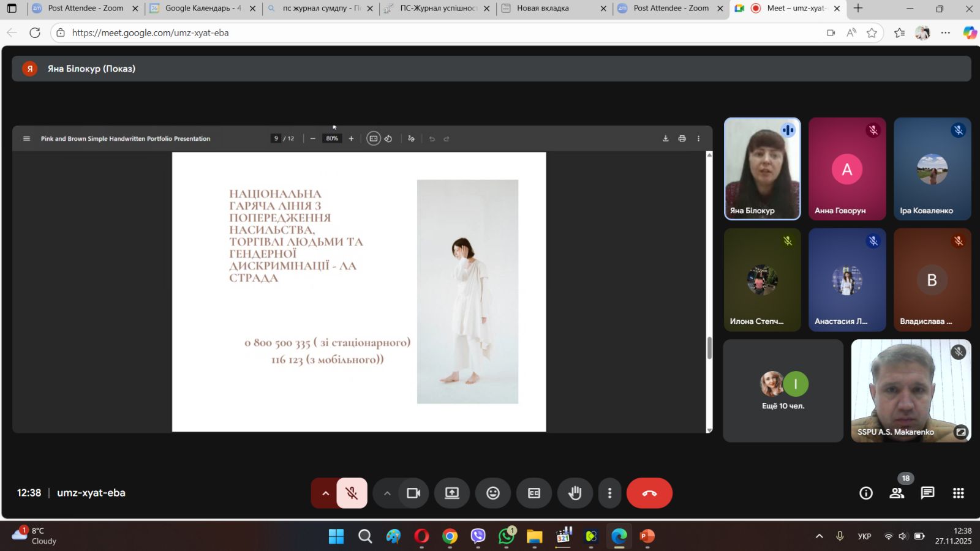Switch to ПС-Журнал успішності tab
This screenshot has height=551, width=980.
437,9
